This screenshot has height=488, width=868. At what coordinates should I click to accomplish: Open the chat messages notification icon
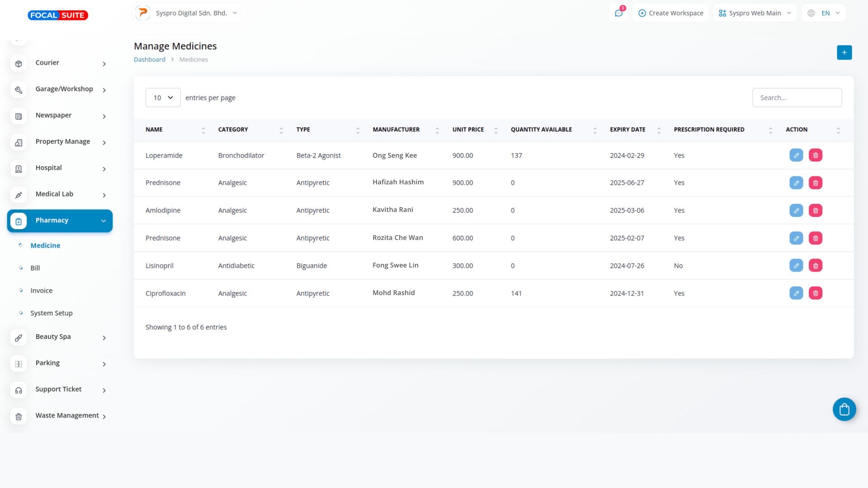pyautogui.click(x=618, y=13)
